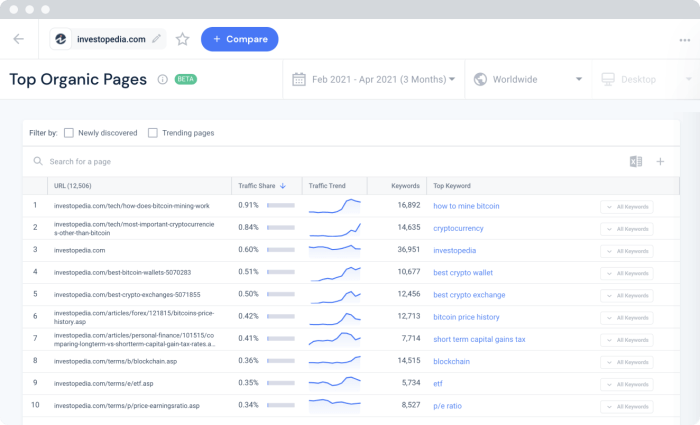Image resolution: width=700 pixels, height=425 pixels.
Task: Open keyword link blockchain
Action: [x=451, y=362]
